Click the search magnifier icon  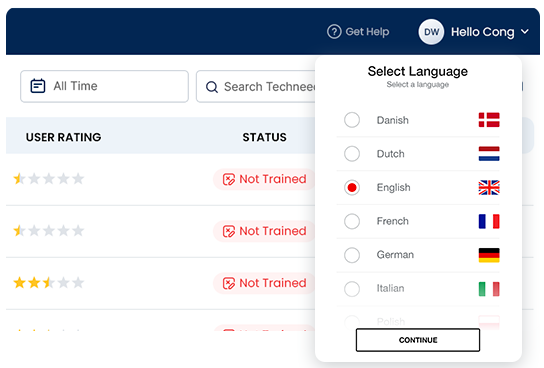tap(212, 87)
